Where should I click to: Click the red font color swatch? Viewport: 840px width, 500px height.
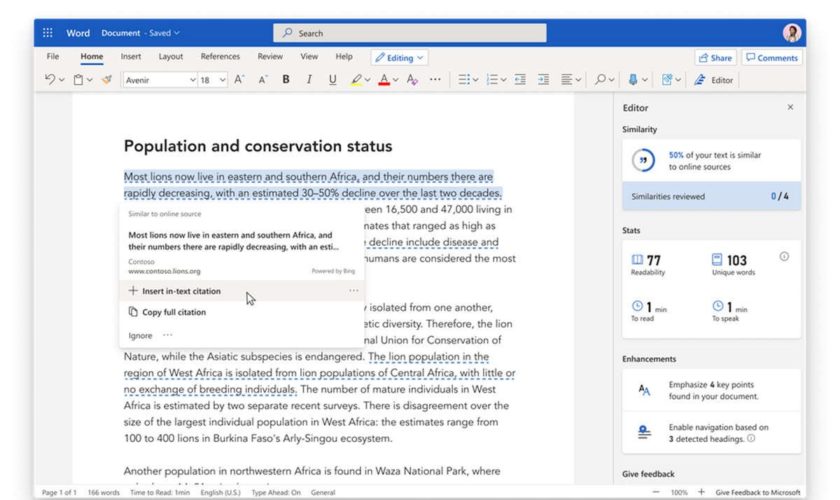click(385, 80)
